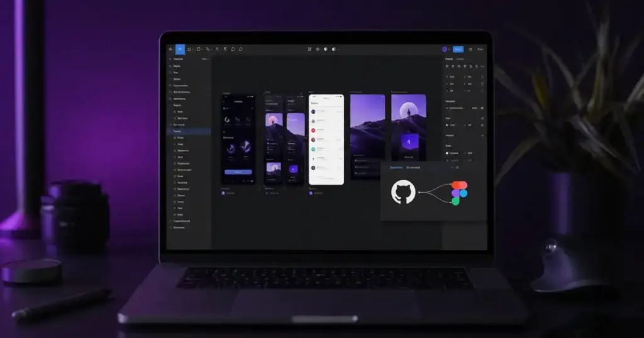
Task: Click the blue Share button
Action: tap(458, 49)
